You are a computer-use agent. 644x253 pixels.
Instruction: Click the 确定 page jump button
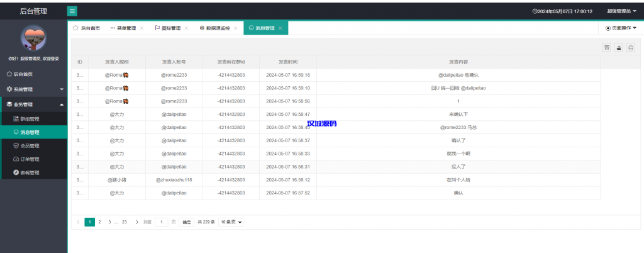pyautogui.click(x=187, y=222)
